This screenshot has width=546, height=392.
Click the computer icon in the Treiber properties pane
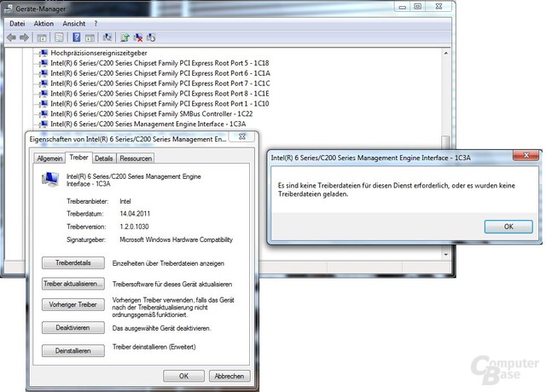(50, 179)
